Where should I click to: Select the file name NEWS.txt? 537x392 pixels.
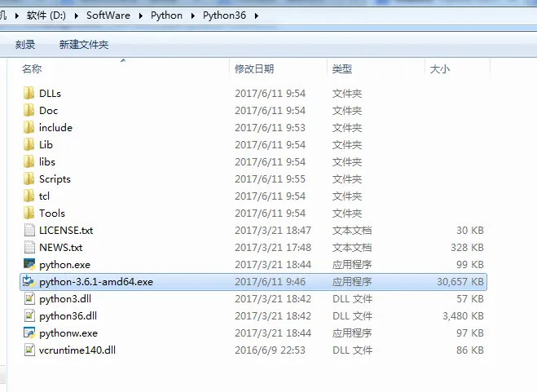coord(60,248)
